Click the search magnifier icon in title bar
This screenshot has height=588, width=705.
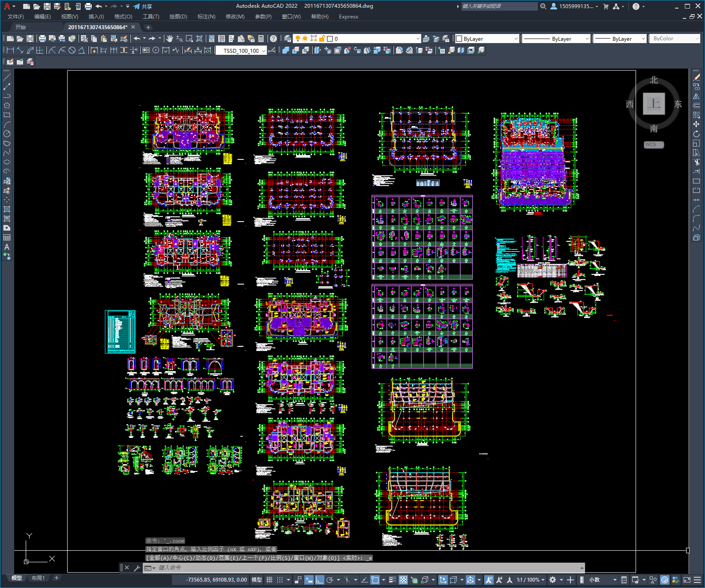(x=543, y=6)
